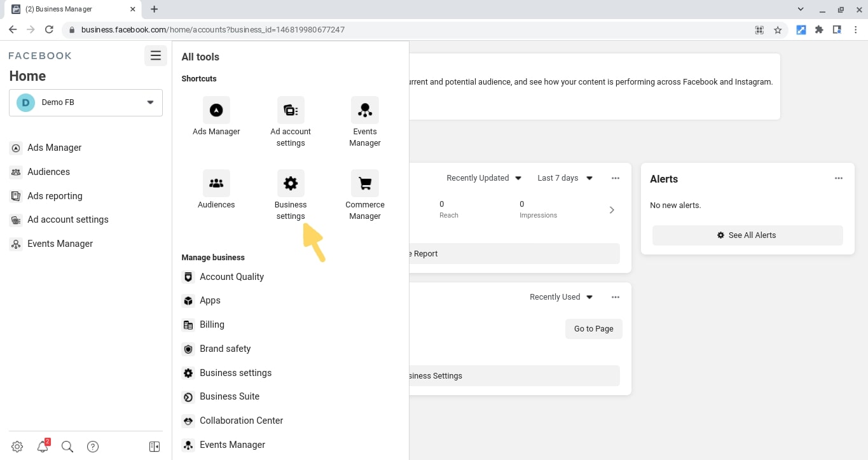Switch to the Business Manager browser tab

click(x=72, y=10)
